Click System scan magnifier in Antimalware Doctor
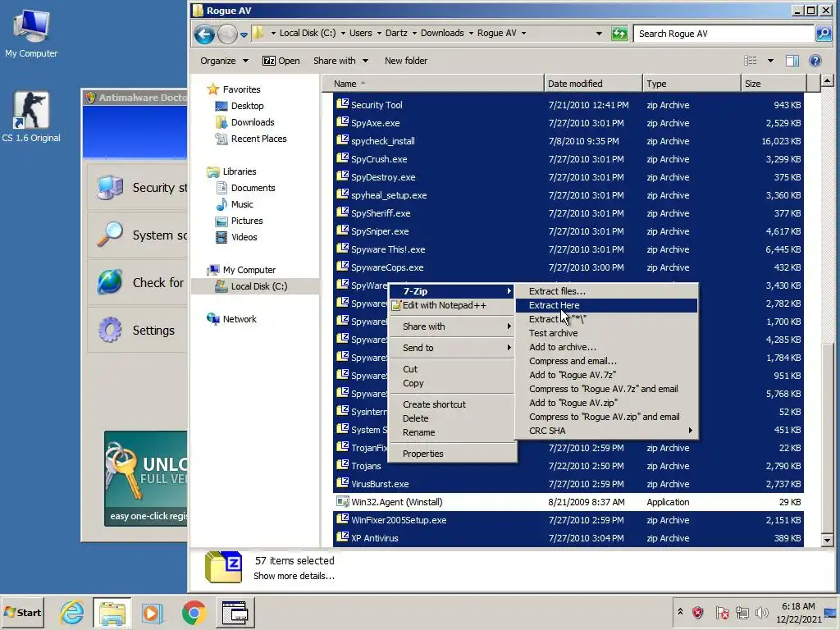 coord(111,235)
